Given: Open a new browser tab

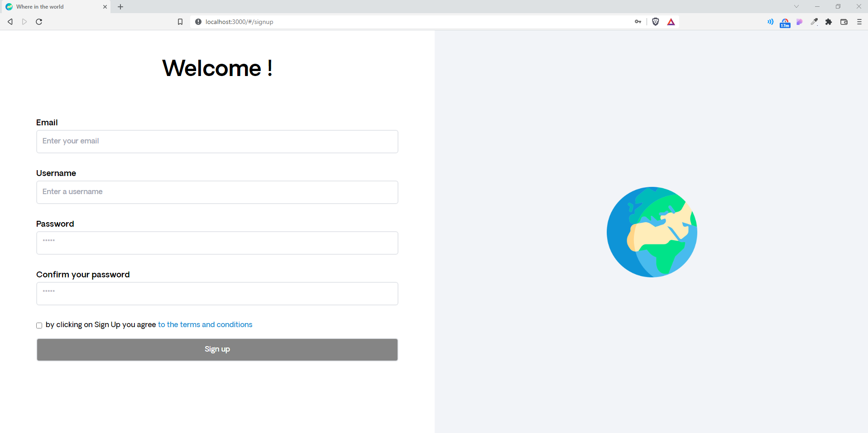Looking at the screenshot, I should [x=120, y=6].
